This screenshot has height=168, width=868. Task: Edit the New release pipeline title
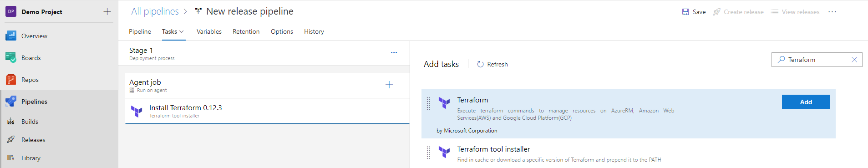click(250, 11)
